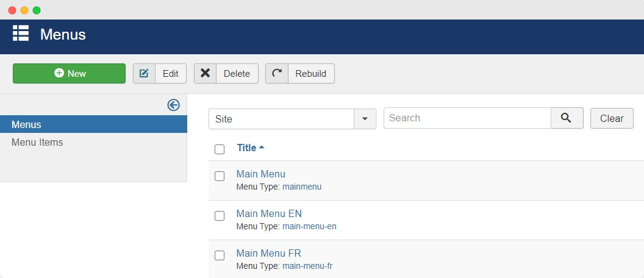Check the Main Menu row checkbox
This screenshot has height=278, width=644.
click(x=220, y=176)
